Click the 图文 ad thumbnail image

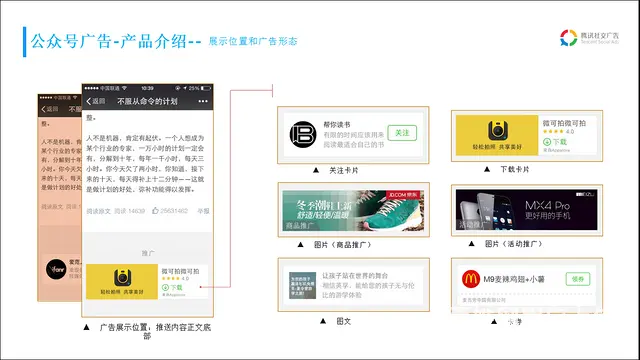302,285
